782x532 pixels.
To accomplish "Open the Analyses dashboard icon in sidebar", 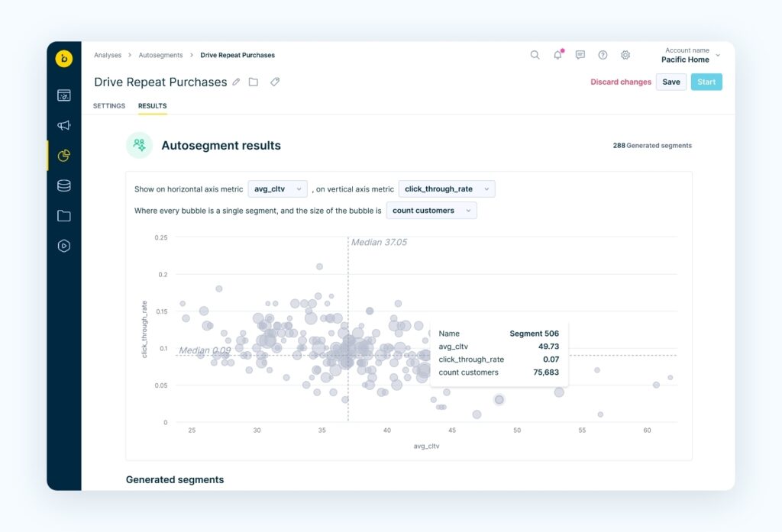I will click(64, 95).
